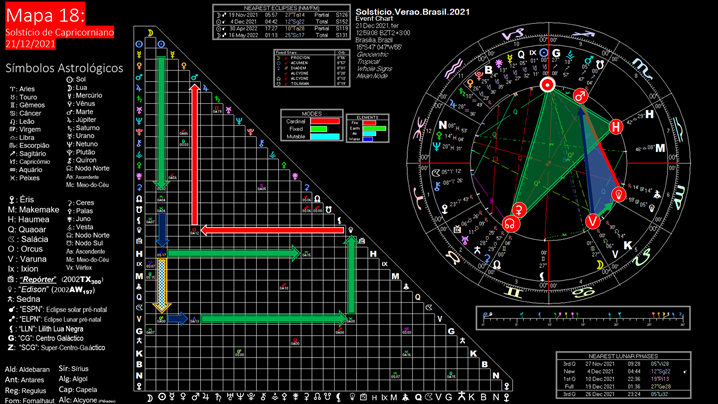Click the Solsticio.Verao.Brasil.2021 chart title
This screenshot has height=404, width=718.
pos(413,12)
